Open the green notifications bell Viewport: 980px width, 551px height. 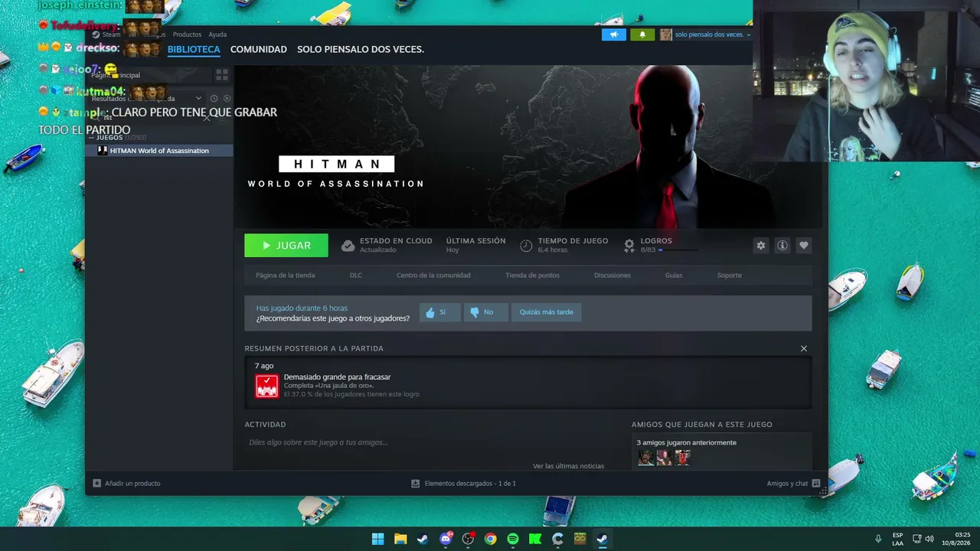click(x=642, y=34)
